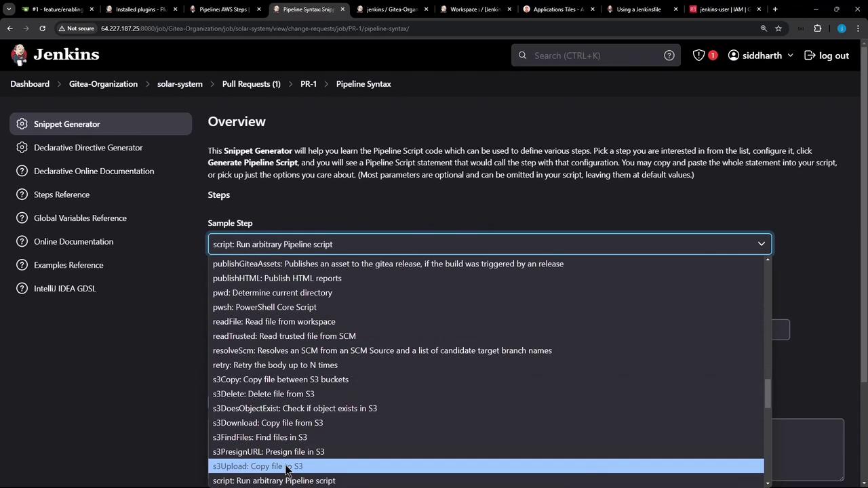Screen dimensions: 868x488
Task: Click the step list scrollbar thumb
Action: click(768, 394)
